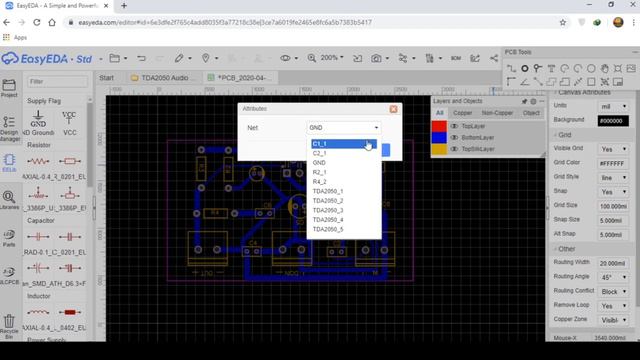The width and height of the screenshot is (640, 360).
Task: Open the Remove Loop dropdown
Action: pyautogui.click(x=613, y=306)
